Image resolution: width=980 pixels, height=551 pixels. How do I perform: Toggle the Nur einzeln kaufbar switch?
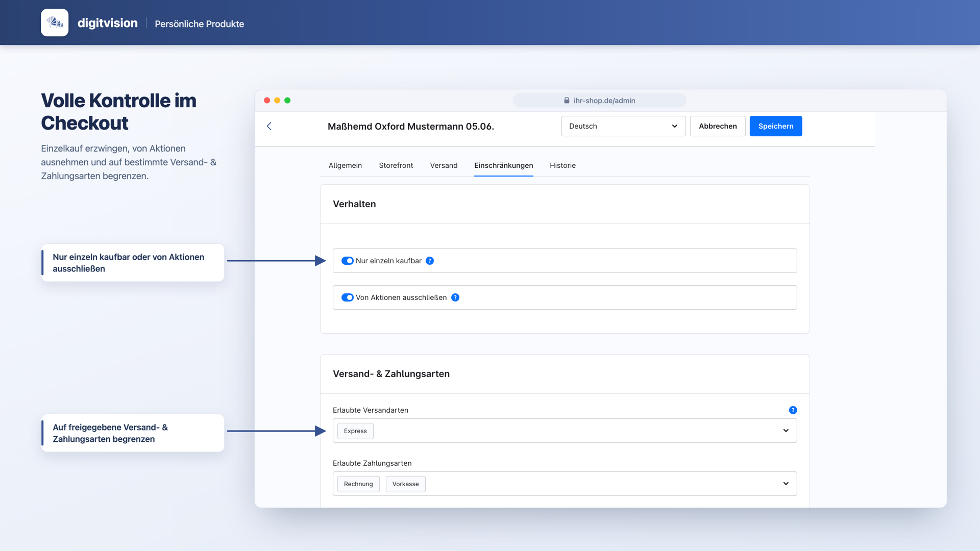[x=348, y=261]
